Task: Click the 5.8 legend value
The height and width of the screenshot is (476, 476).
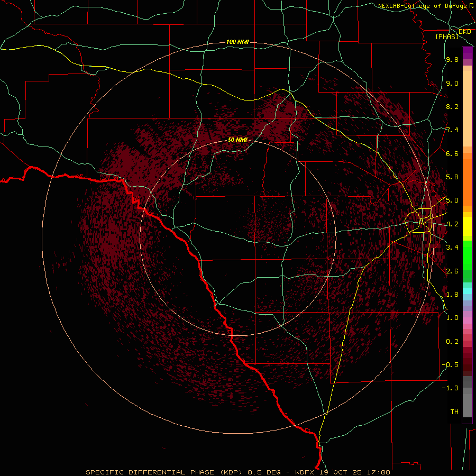Action: [x=452, y=177]
